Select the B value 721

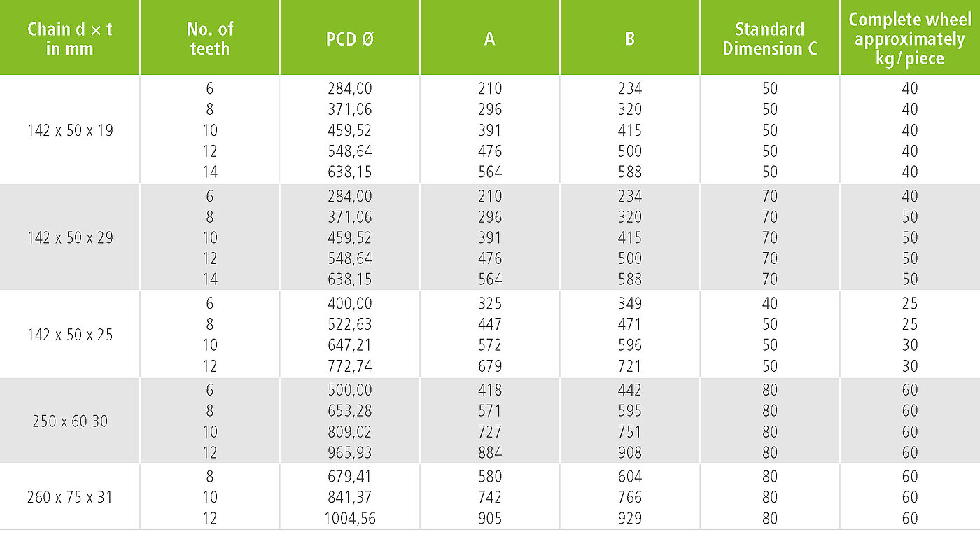[x=630, y=366]
